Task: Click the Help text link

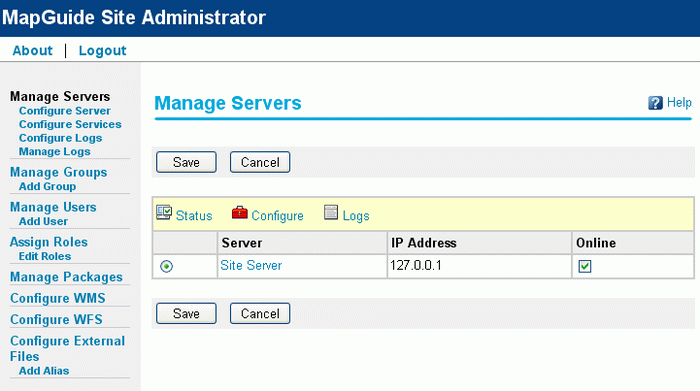Action: [x=679, y=103]
